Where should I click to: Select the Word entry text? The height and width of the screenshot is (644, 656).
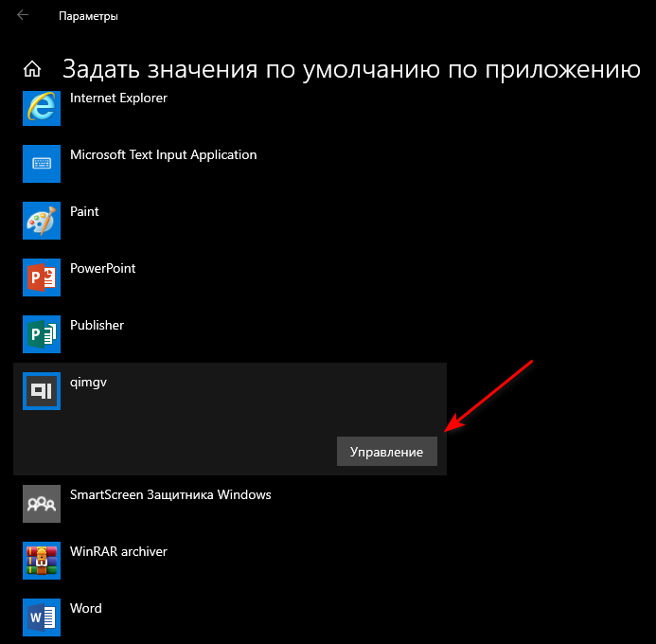[x=86, y=608]
